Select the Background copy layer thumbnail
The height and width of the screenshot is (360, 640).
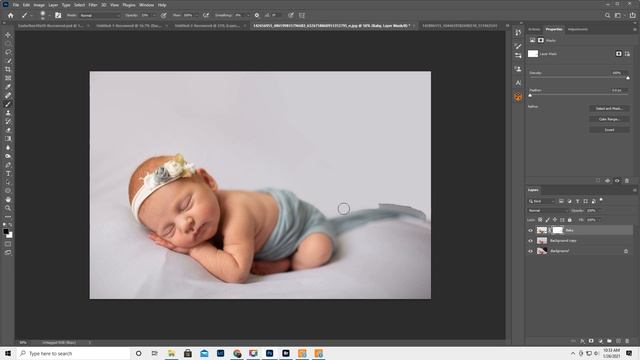click(x=542, y=241)
